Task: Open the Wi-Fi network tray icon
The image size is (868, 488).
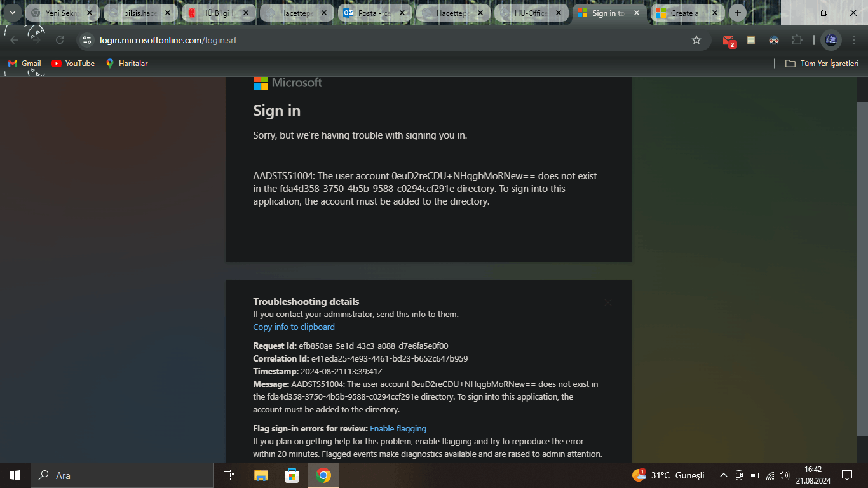Action: coord(770,475)
